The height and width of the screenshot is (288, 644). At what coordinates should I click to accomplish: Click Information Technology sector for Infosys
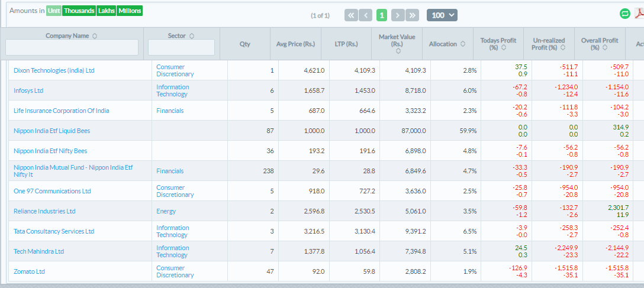(172, 90)
